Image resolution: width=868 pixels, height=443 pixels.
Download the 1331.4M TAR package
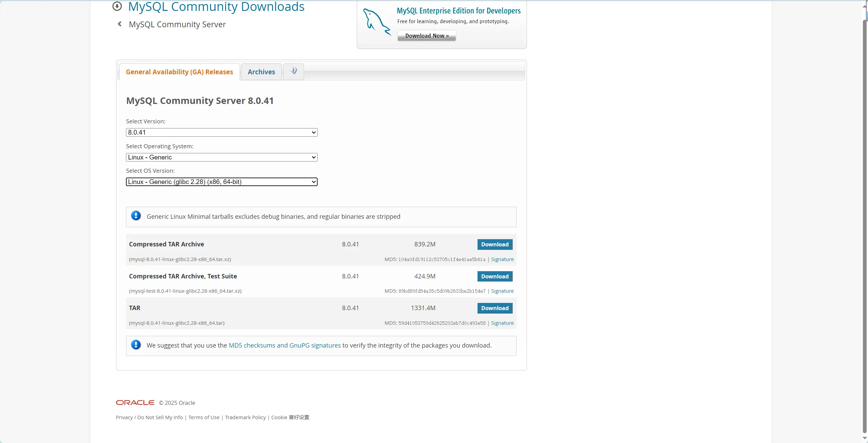495,308
